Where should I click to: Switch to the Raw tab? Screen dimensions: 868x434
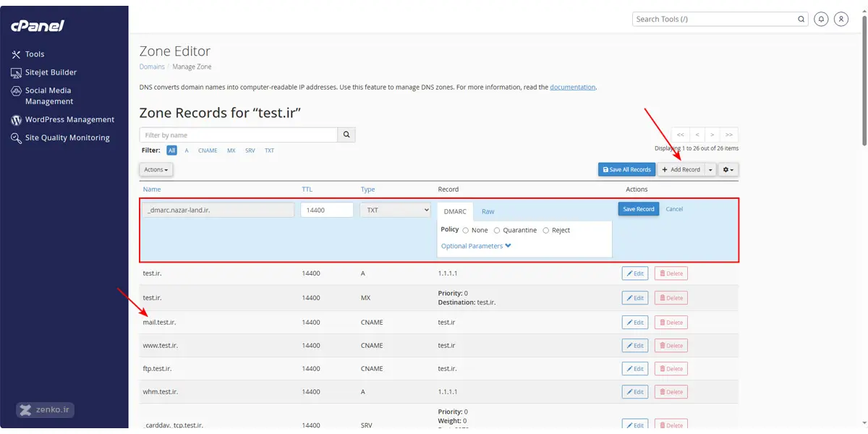(488, 211)
